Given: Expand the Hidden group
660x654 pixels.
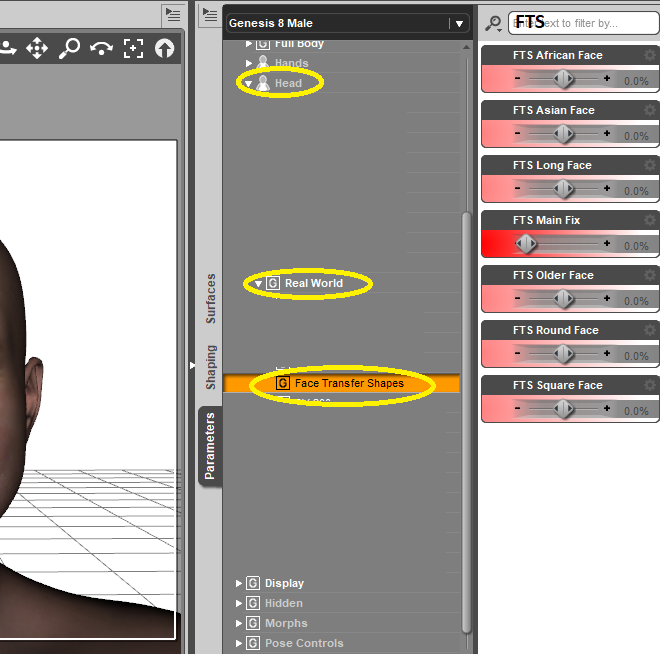Looking at the screenshot, I should 239,603.
